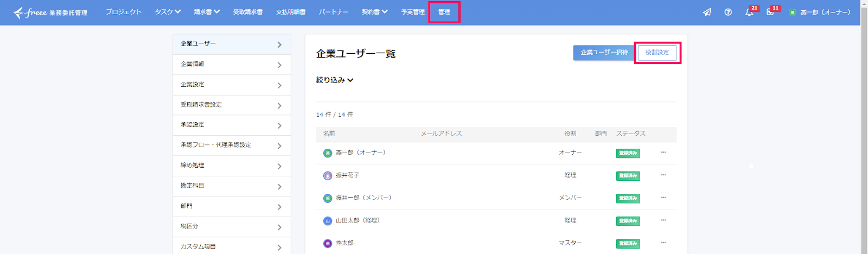
Task: Open the 企業設定 sidebar item
Action: tap(232, 85)
